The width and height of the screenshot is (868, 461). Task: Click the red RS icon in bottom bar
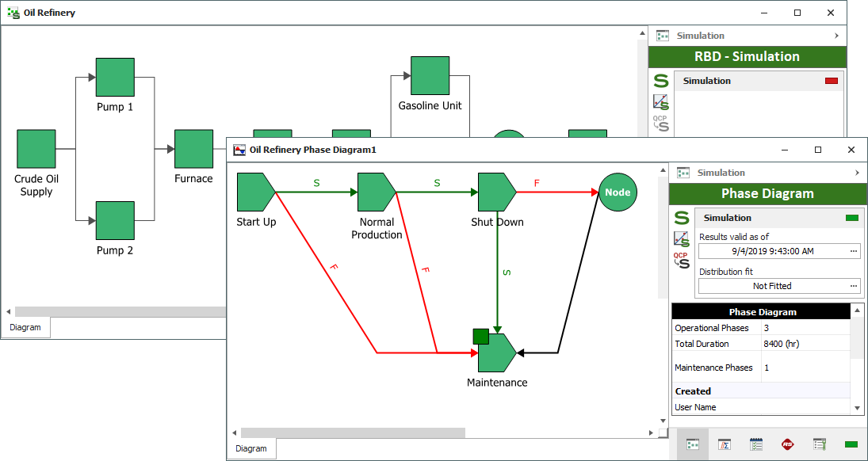click(x=788, y=444)
